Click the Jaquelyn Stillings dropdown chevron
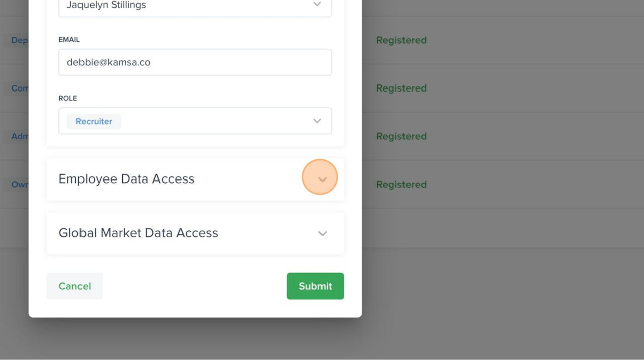 point(317,5)
